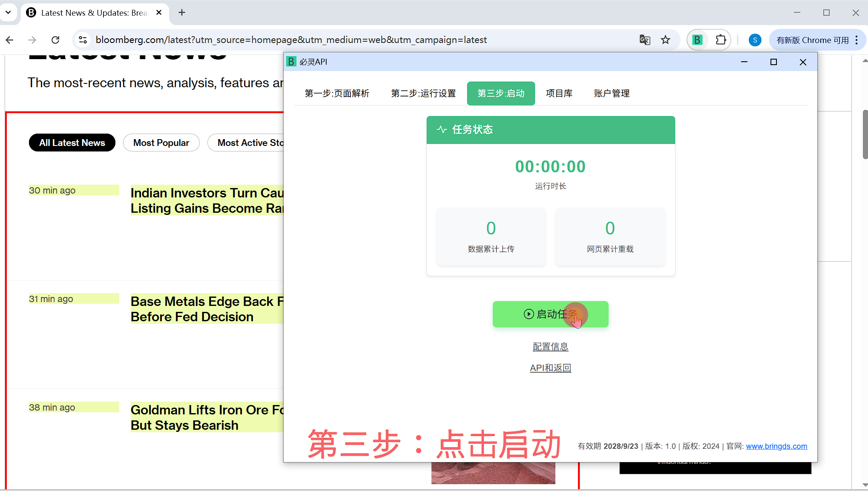Open the 账户管理 tab
868x491 pixels.
(x=612, y=93)
